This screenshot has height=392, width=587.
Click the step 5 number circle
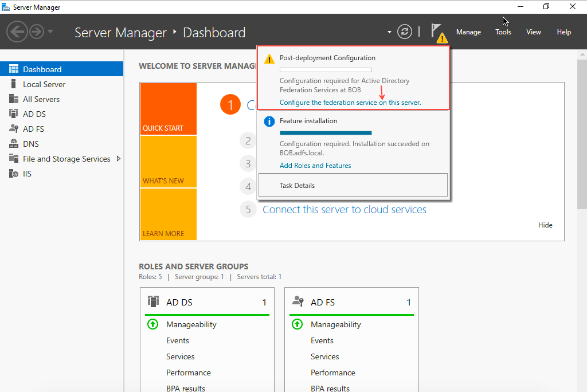coord(248,209)
